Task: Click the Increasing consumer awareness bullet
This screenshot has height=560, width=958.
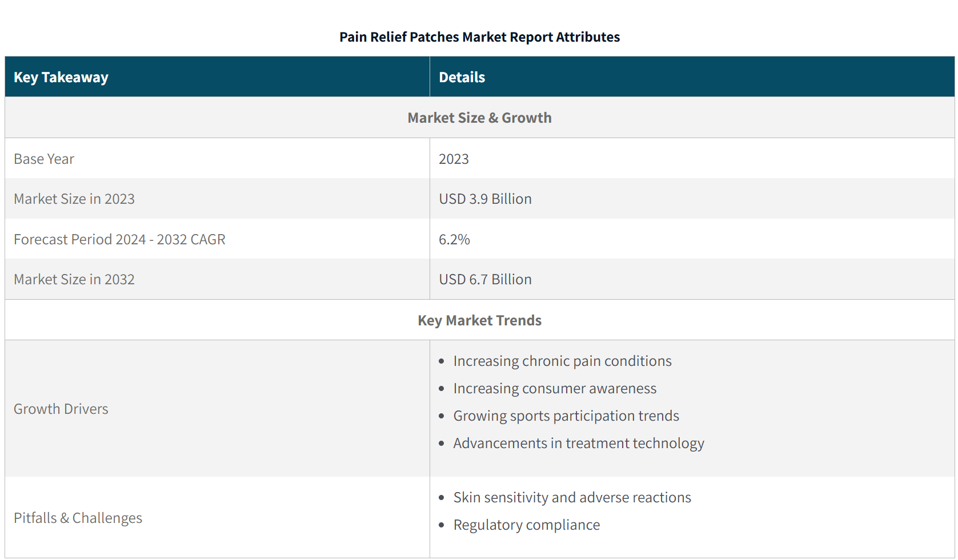Action: (x=555, y=389)
